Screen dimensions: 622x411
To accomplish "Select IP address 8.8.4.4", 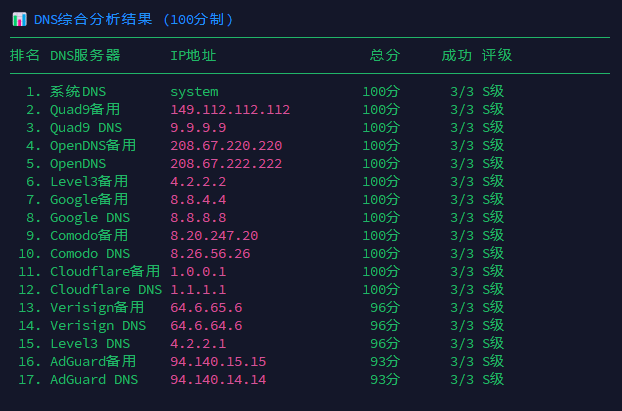I will click(x=198, y=200).
